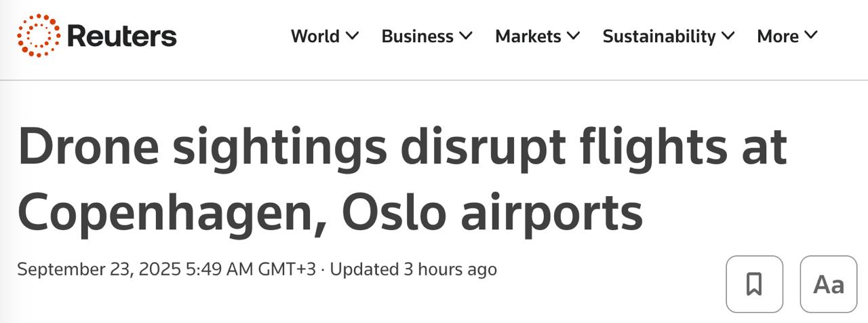Image resolution: width=868 pixels, height=323 pixels.
Task: Bookmark this article with the save icon
Action: coord(754,284)
